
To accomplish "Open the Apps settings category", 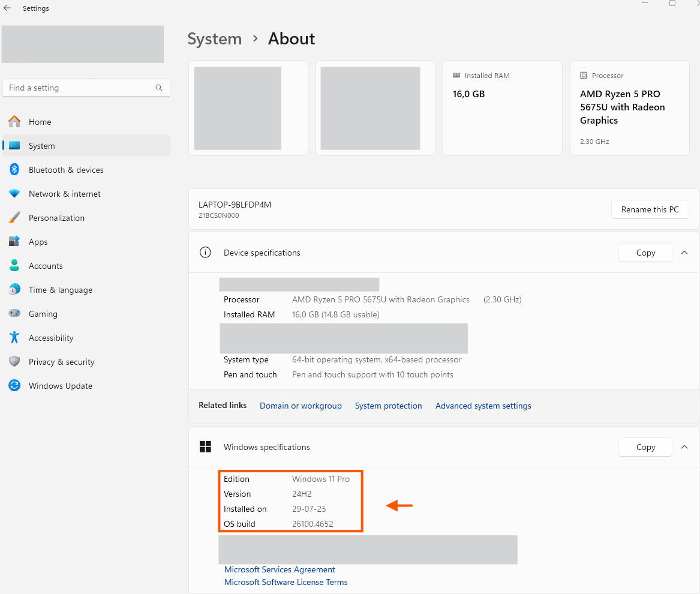I will click(x=86, y=242).
